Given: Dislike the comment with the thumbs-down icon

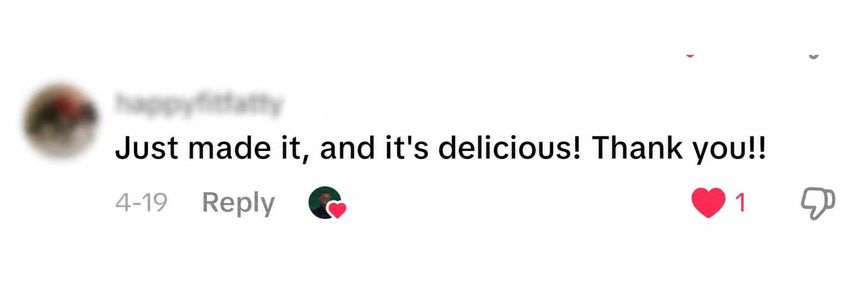Looking at the screenshot, I should coord(818,203).
